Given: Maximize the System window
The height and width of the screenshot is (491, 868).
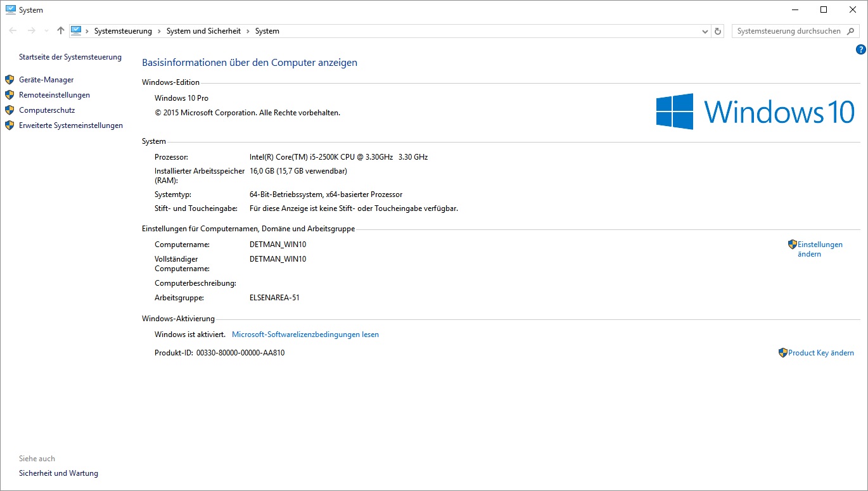Looking at the screenshot, I should click(824, 10).
